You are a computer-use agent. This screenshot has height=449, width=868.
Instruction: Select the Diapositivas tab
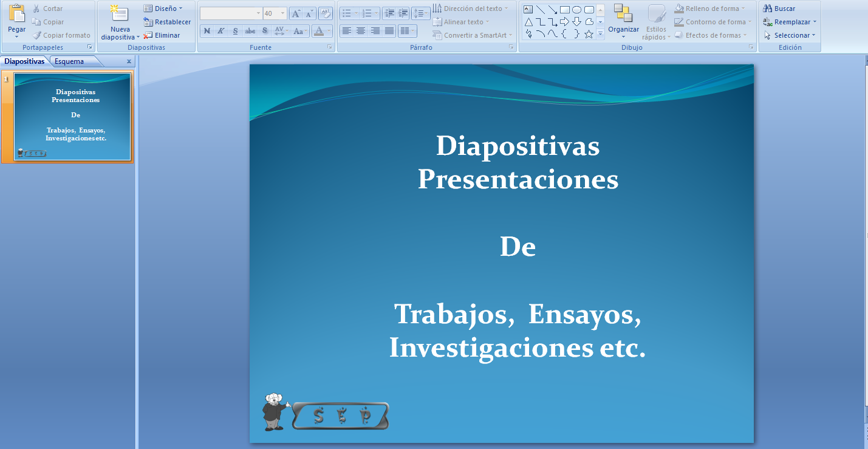pyautogui.click(x=24, y=61)
